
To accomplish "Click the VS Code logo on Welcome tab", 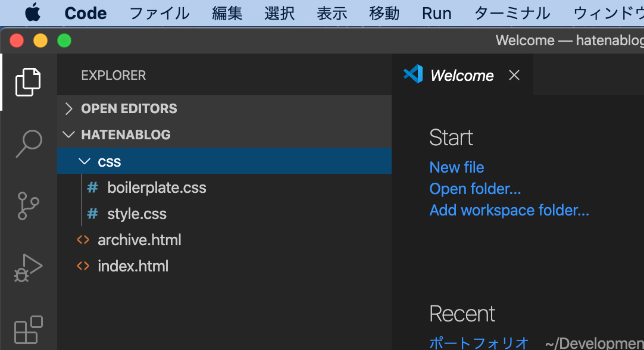I will (x=413, y=74).
